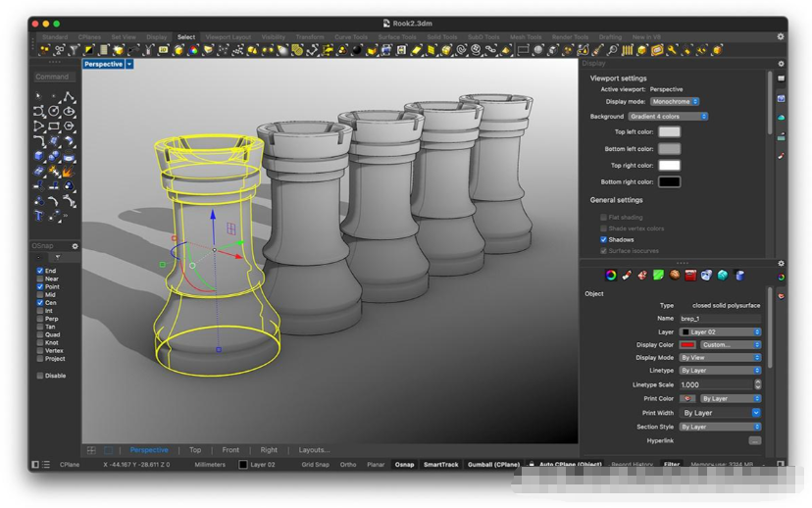Click the Select by Color wheel icon in toolbar

point(193,50)
